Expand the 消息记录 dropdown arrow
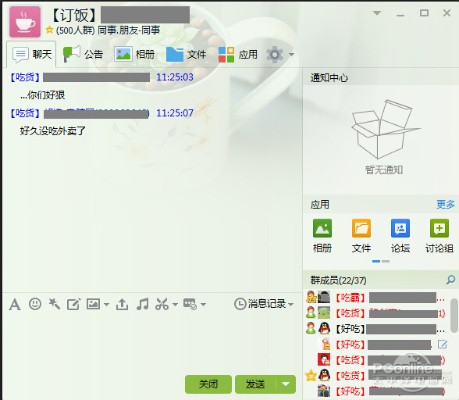This screenshot has width=459, height=400. pyautogui.click(x=291, y=304)
